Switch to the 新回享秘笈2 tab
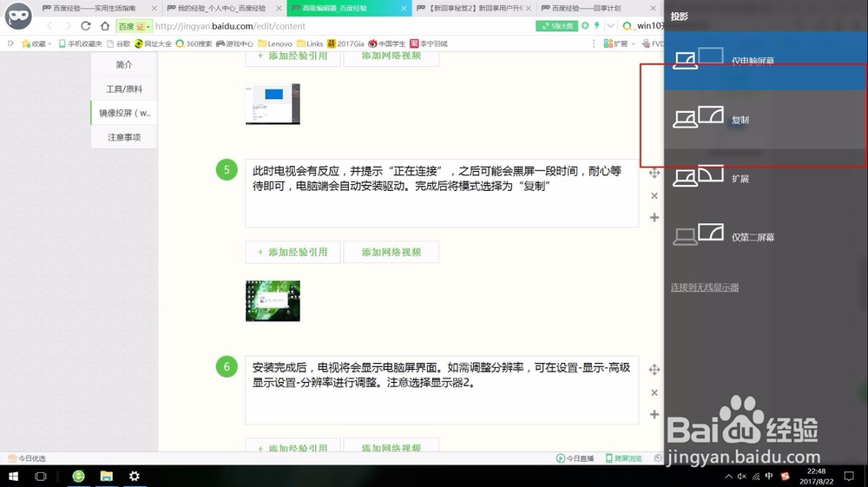This screenshot has width=868, height=487. click(473, 9)
